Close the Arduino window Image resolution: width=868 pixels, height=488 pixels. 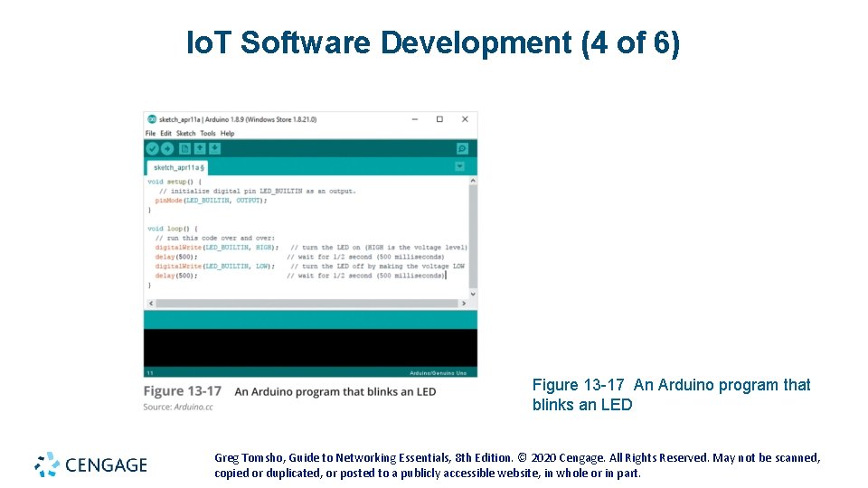click(x=465, y=119)
